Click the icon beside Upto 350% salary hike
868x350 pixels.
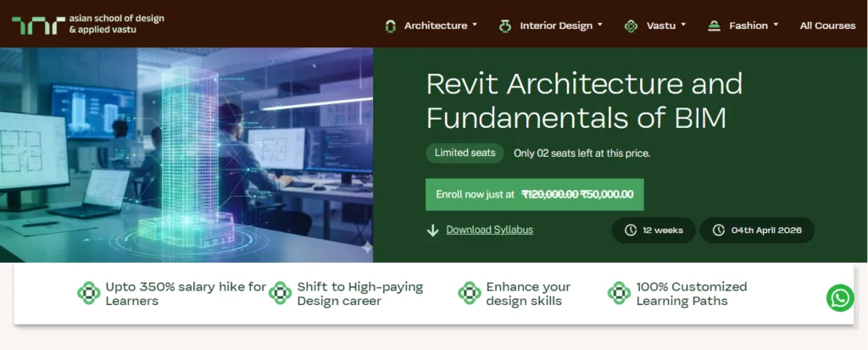(88, 293)
